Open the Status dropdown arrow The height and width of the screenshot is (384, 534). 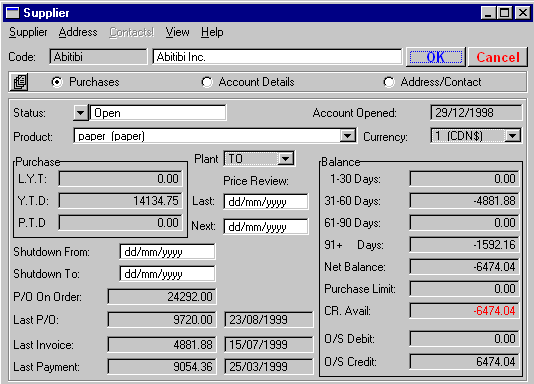(x=81, y=113)
